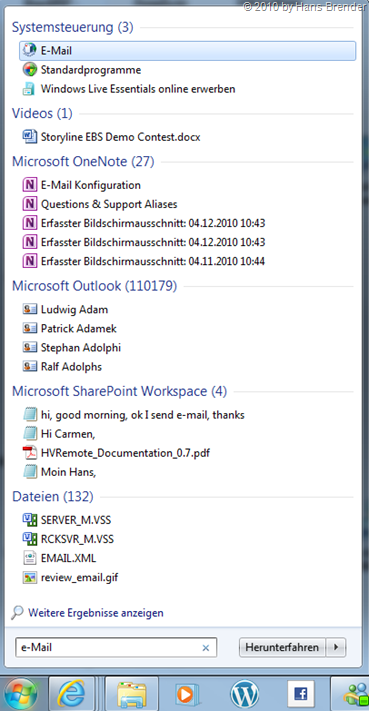Expand shutdown options arrow next to Herunterfahren
369x711 pixels.
pos(336,648)
